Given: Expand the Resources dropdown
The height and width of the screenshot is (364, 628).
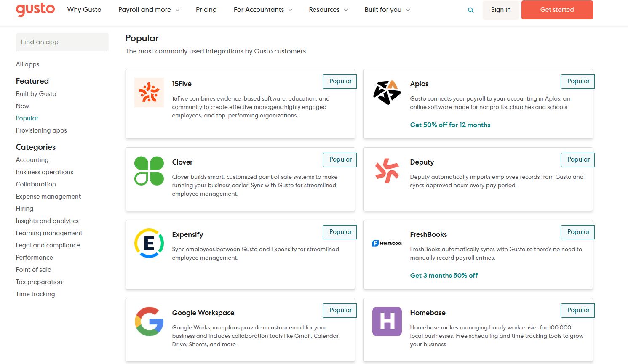Looking at the screenshot, I should pos(328,10).
